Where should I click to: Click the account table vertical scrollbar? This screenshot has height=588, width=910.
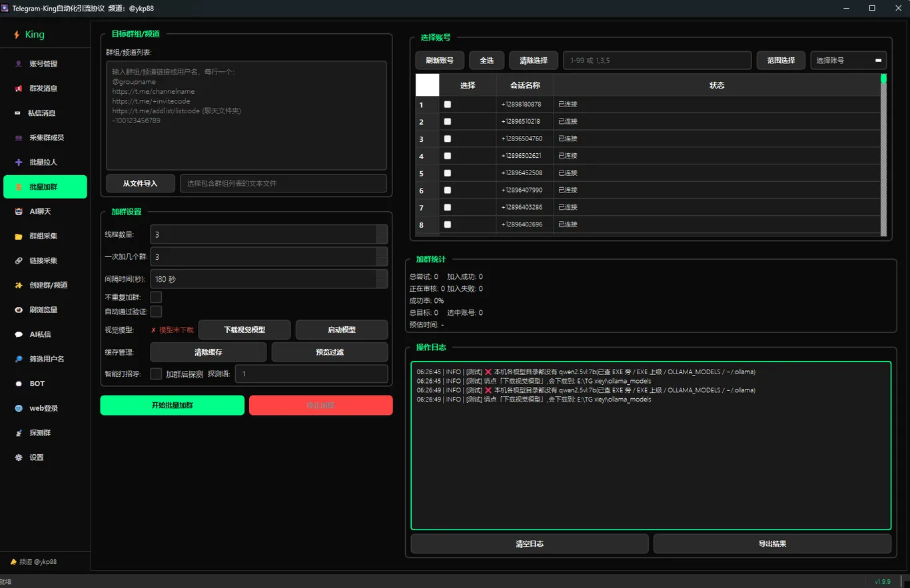pos(883,154)
